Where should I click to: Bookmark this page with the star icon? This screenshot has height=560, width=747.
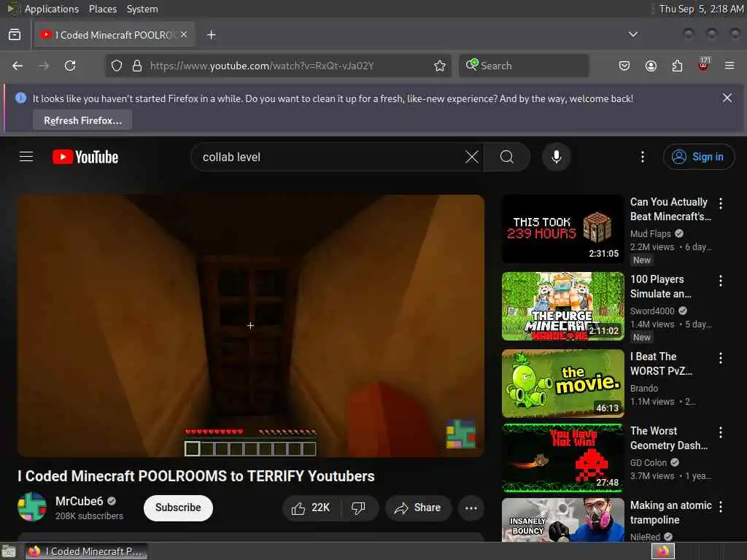[x=439, y=66]
